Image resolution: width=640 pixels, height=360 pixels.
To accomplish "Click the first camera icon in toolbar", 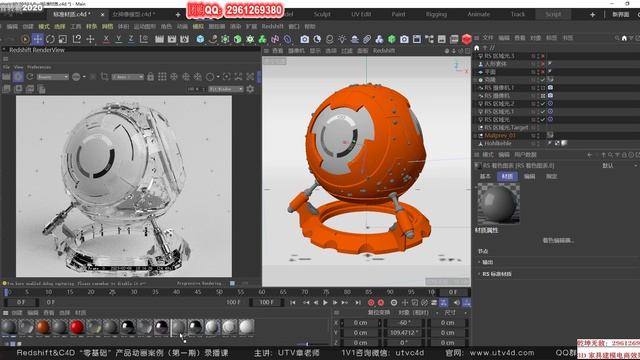I will (x=304, y=39).
